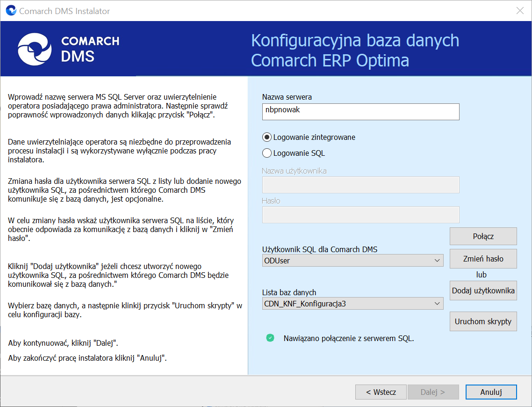532x407 pixels.
Task: Click the 'lub' label between buttons
Action: click(481, 274)
